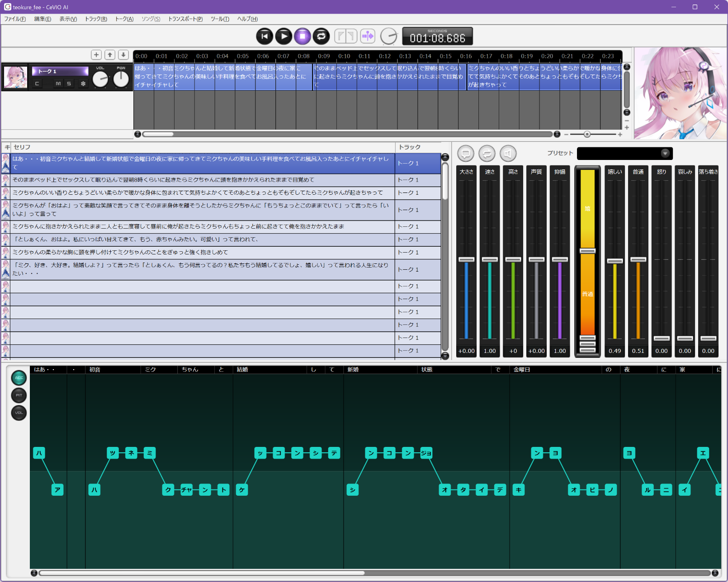Toggle loop playback in the transport bar
Viewport: 728px width, 582px height.
click(321, 36)
